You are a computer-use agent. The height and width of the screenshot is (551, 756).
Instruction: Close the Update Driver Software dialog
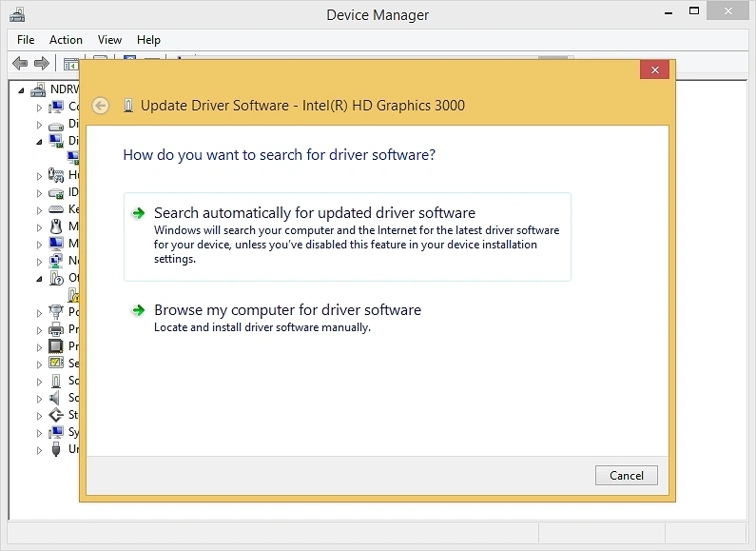pyautogui.click(x=655, y=70)
